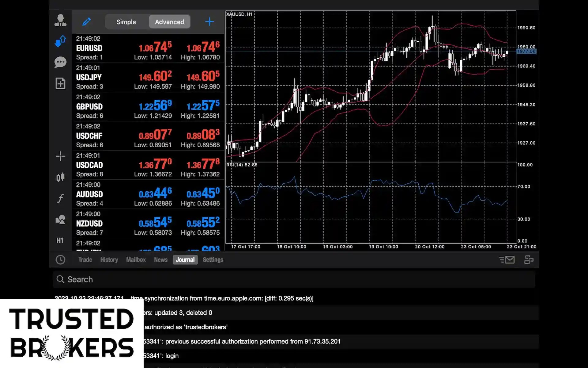Click the Settings tab

pyautogui.click(x=213, y=260)
